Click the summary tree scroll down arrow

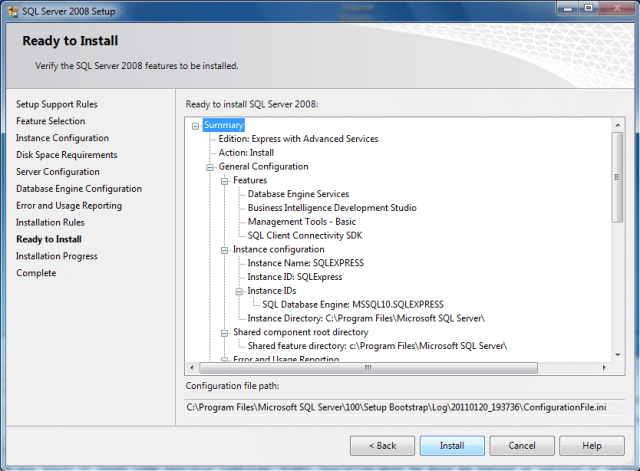[618, 355]
